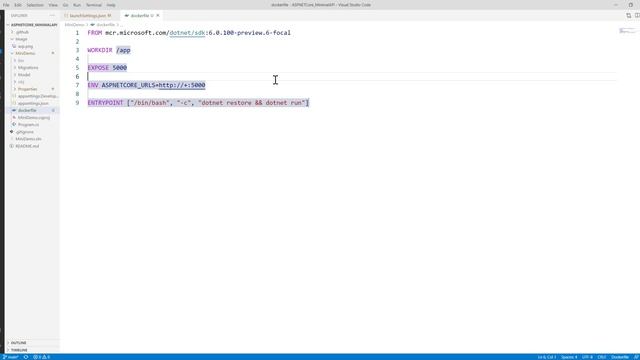Open .gitignore file in explorer

click(x=24, y=132)
